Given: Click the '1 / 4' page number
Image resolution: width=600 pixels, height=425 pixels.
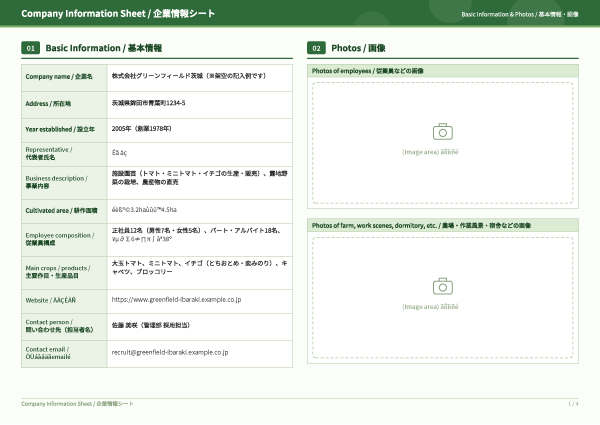Looking at the screenshot, I should [573, 404].
